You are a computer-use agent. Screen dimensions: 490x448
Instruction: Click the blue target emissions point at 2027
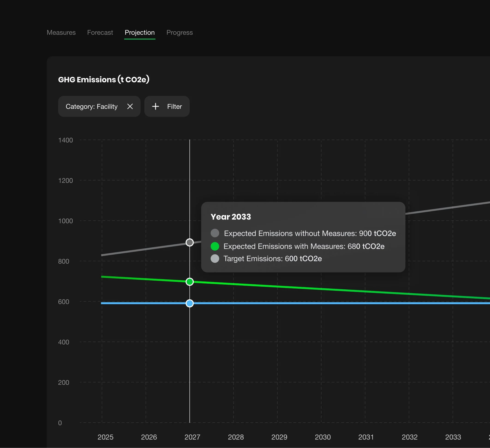(x=190, y=303)
